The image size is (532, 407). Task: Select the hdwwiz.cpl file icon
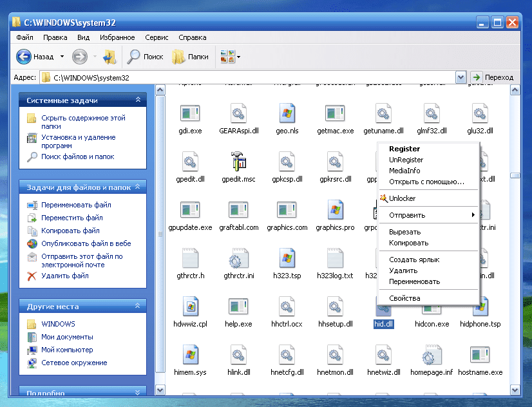[x=190, y=307]
